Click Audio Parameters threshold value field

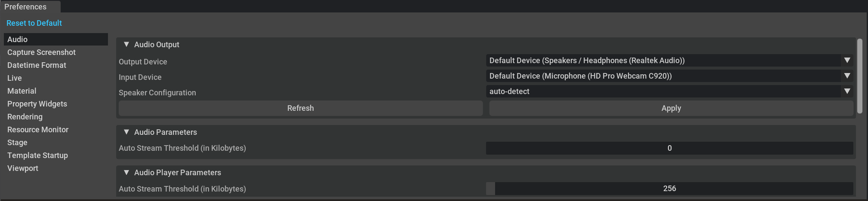click(669, 148)
